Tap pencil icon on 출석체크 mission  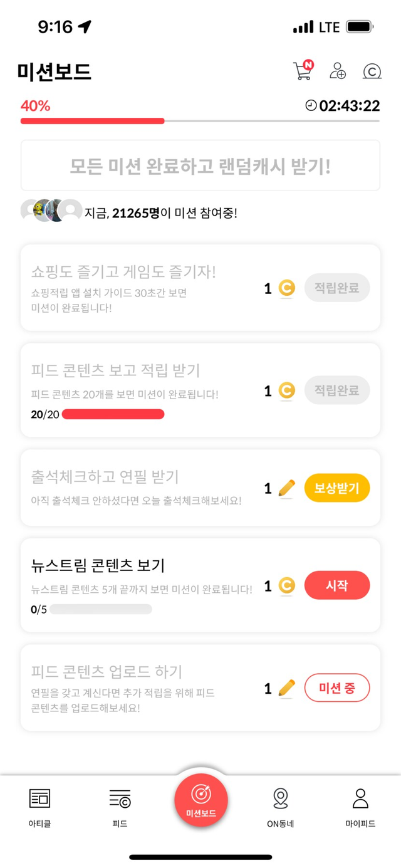click(286, 488)
